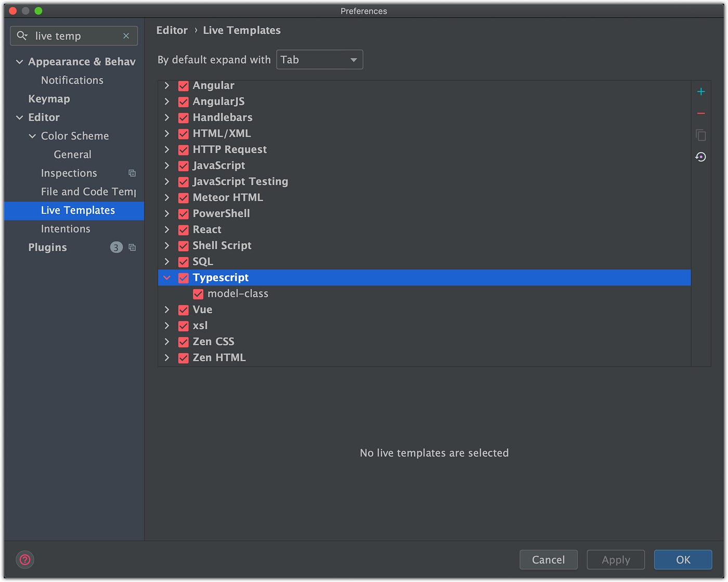This screenshot has height=582, width=728.
Task: Click the Plugins update count badge
Action: (116, 248)
